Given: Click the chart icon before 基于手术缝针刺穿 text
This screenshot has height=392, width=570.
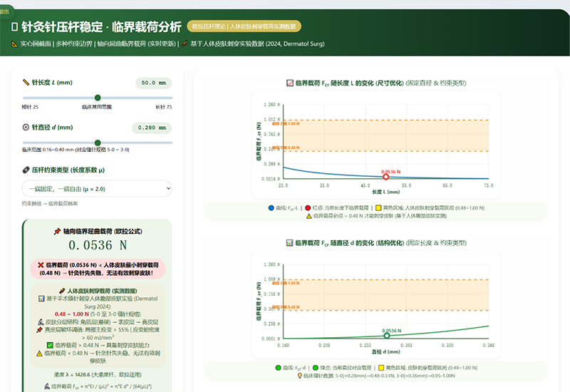Looking at the screenshot, I should 41,299.
